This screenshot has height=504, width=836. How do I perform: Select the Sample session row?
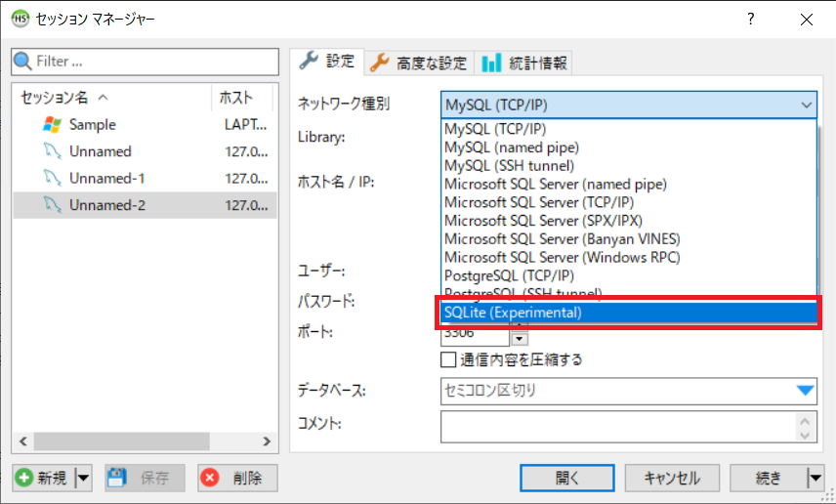[145, 125]
